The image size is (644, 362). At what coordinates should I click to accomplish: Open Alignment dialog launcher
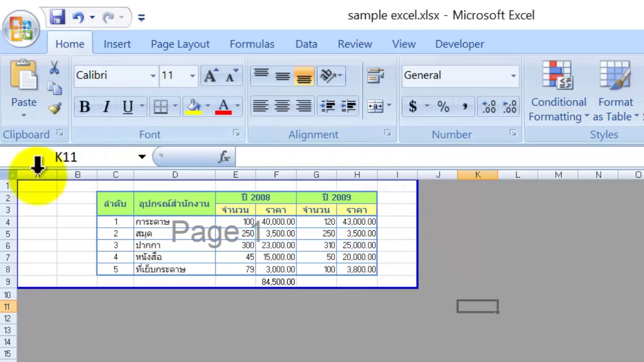click(388, 133)
